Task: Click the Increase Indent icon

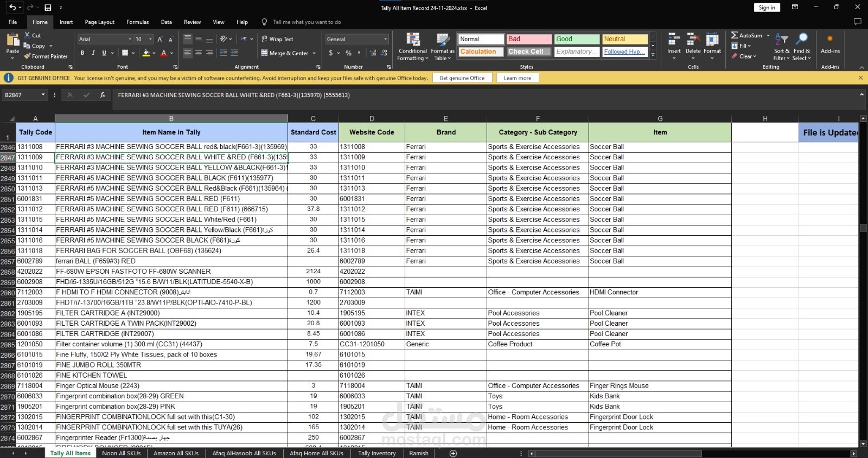Action: point(234,53)
